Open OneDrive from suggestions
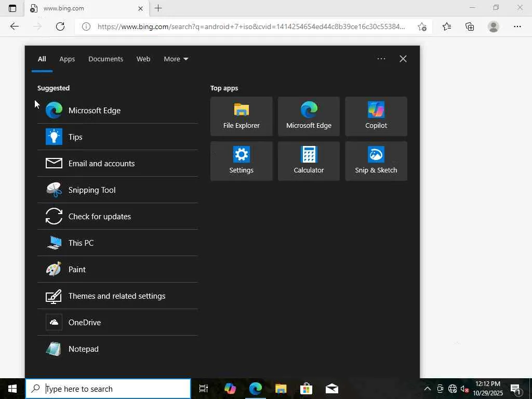The height and width of the screenshot is (399, 532). click(117, 322)
